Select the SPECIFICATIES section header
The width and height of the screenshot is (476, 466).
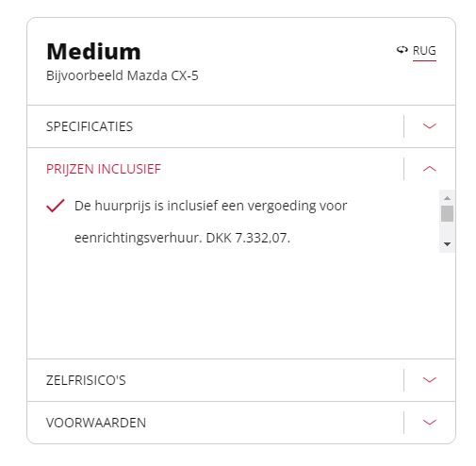pyautogui.click(x=241, y=126)
